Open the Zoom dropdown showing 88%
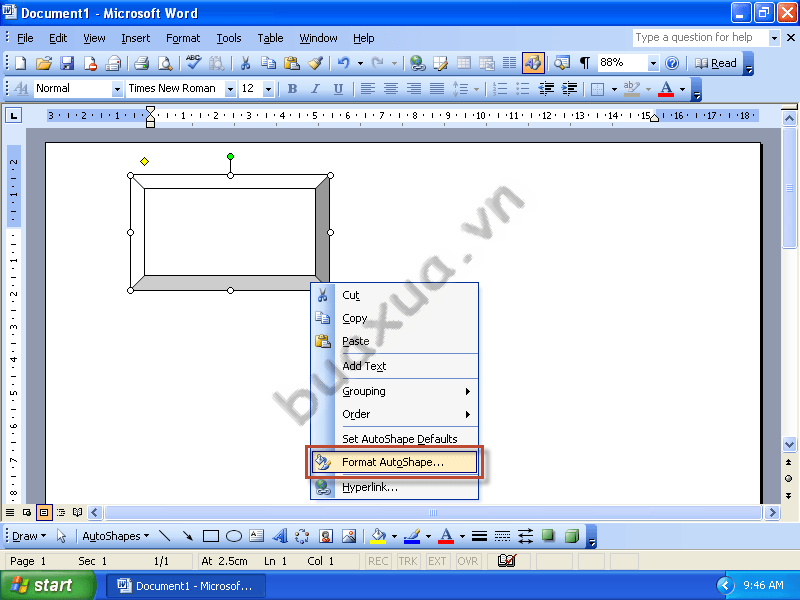Image resolution: width=800 pixels, height=600 pixels. coord(653,63)
